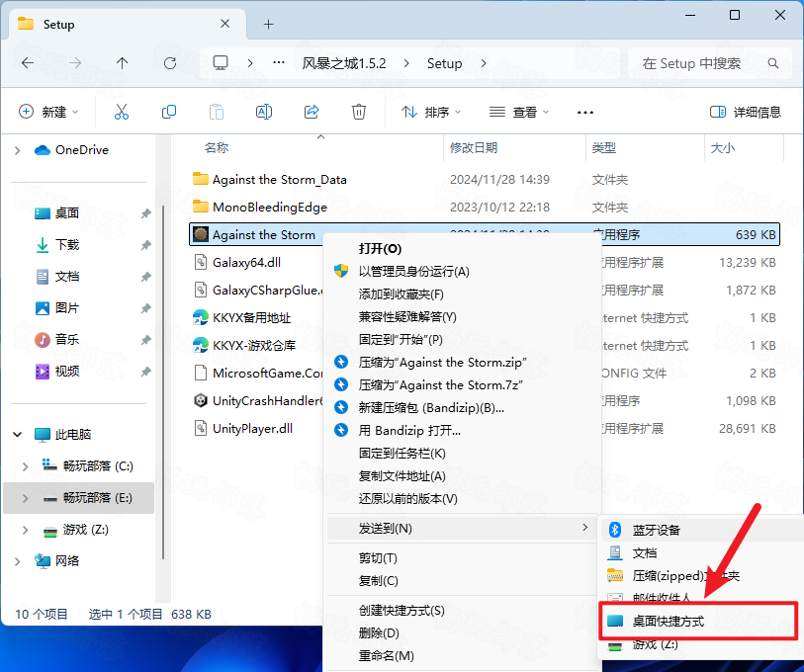Toggle the 详细信息 details pane
Viewport: 804px width, 672px height.
pos(746,112)
